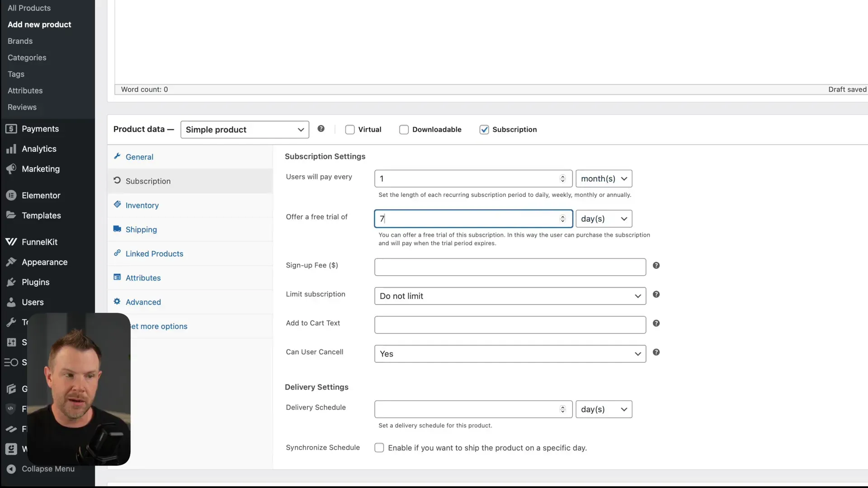Click help icon next to product type
Screen dimensions: 868x488
tap(321, 129)
